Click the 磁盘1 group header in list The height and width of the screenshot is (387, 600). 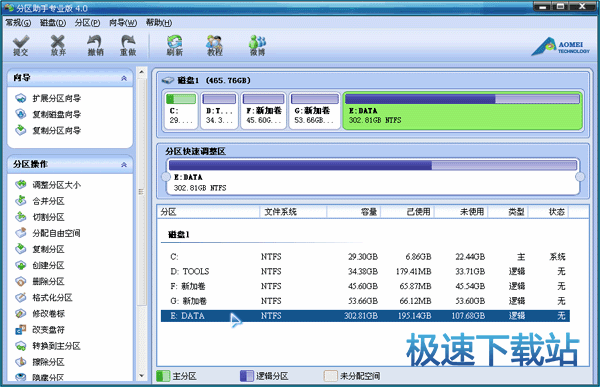(x=179, y=234)
